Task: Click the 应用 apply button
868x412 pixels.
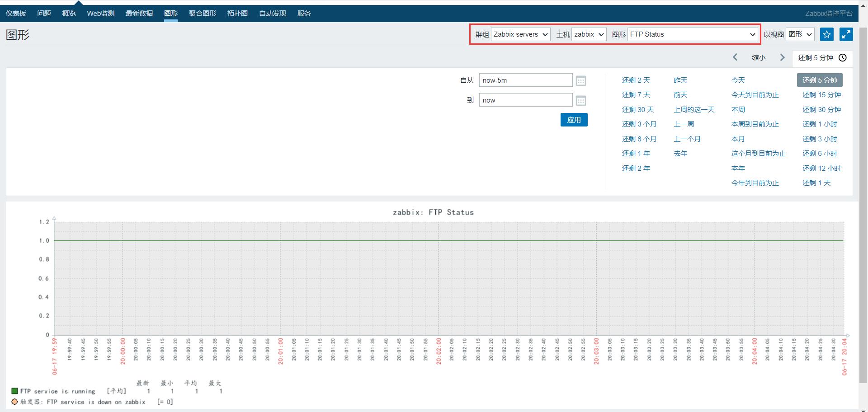Action: click(x=574, y=120)
